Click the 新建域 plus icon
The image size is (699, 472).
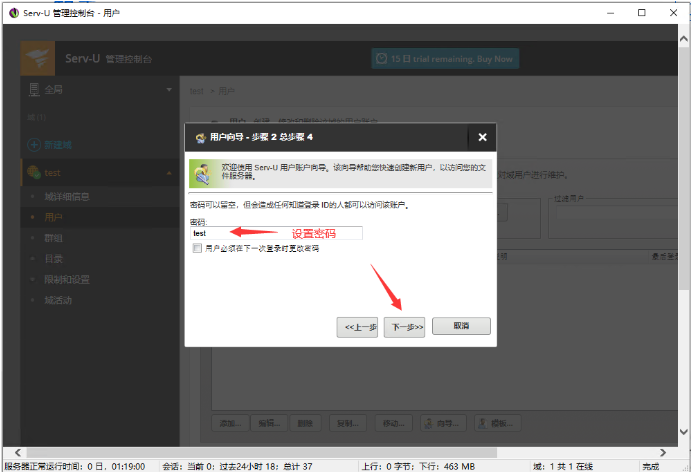(34, 145)
